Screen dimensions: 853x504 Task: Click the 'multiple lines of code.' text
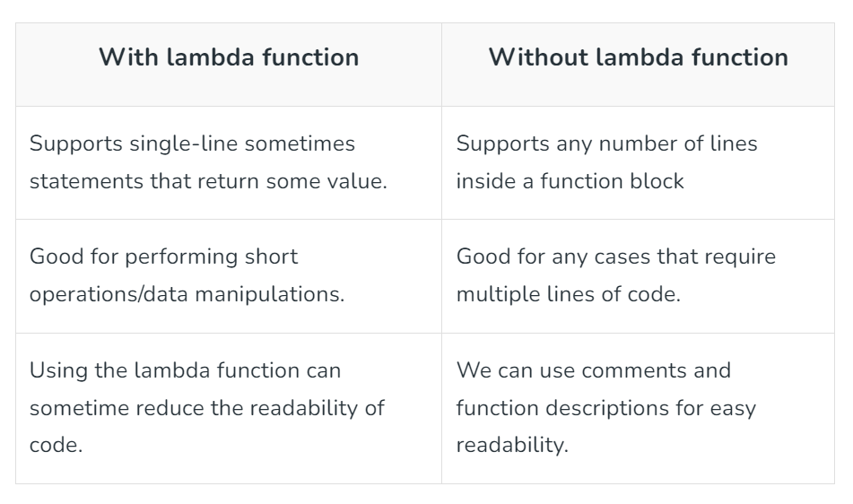tap(569, 294)
